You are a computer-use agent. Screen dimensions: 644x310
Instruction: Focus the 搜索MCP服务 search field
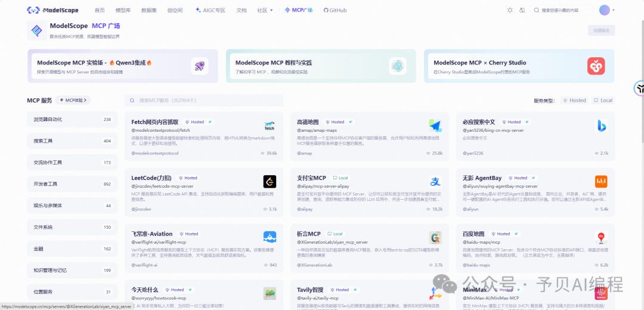coord(204,100)
